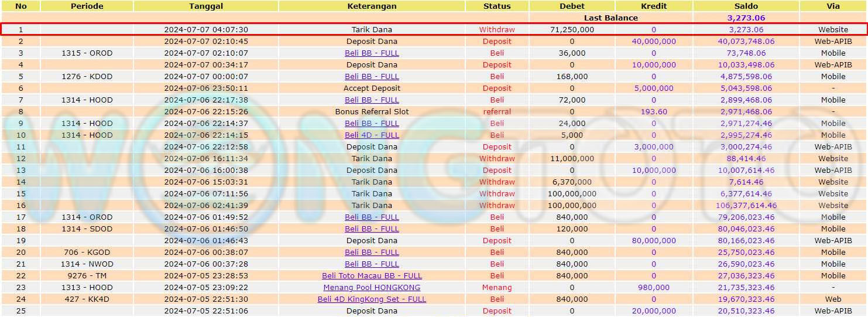Click the Last Balance value 3,273.06
Screen dimensions: 868x317
746,18
